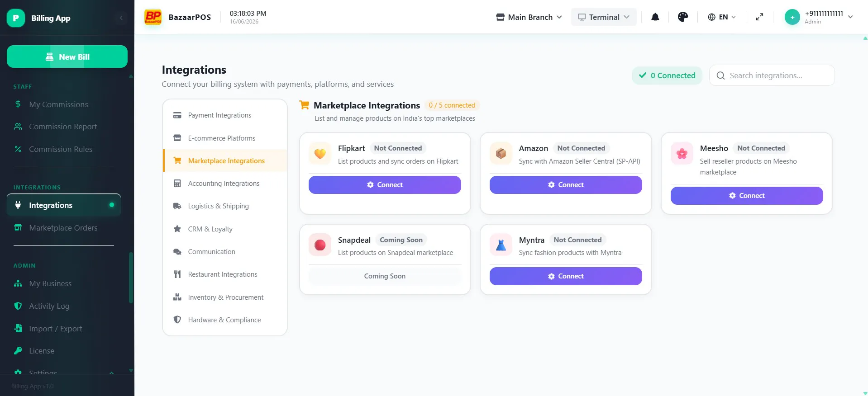Click the New Bill button
The image size is (868, 396).
(x=67, y=57)
